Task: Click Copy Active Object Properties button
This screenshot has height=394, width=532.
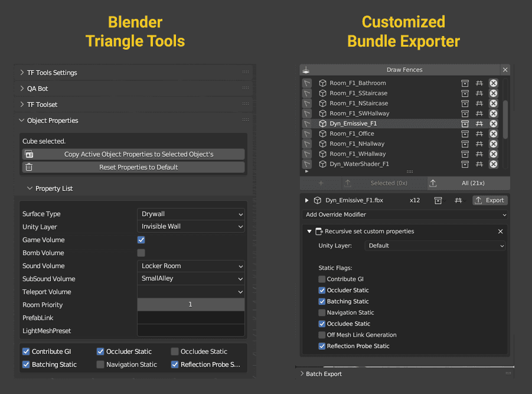Action: pyautogui.click(x=133, y=154)
